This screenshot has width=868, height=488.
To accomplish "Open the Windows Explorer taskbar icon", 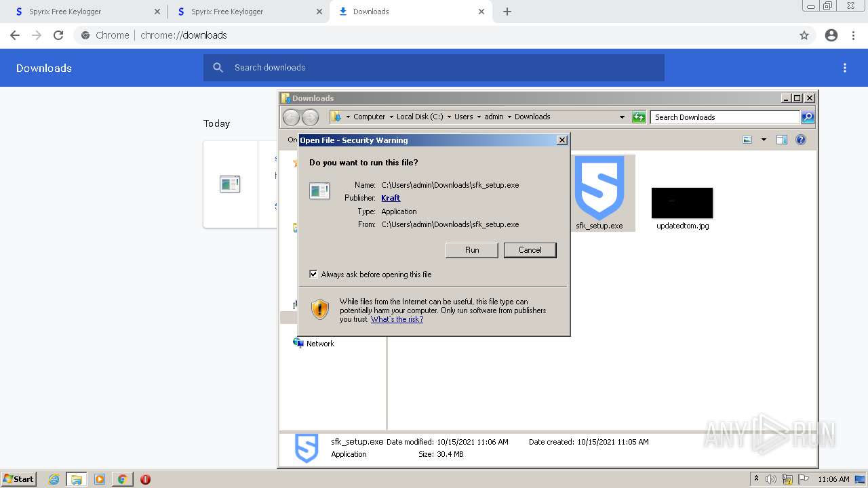I will tap(76, 479).
